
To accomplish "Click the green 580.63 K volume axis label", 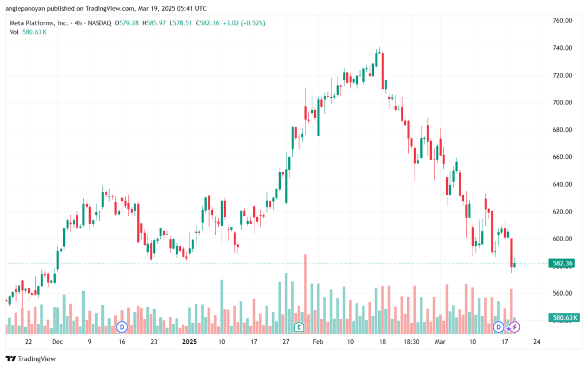I will click(x=564, y=318).
